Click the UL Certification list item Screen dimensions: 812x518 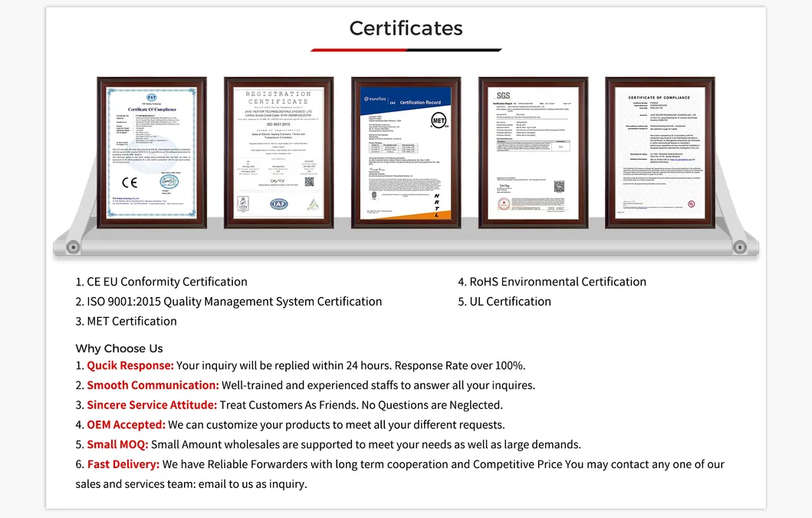point(505,302)
